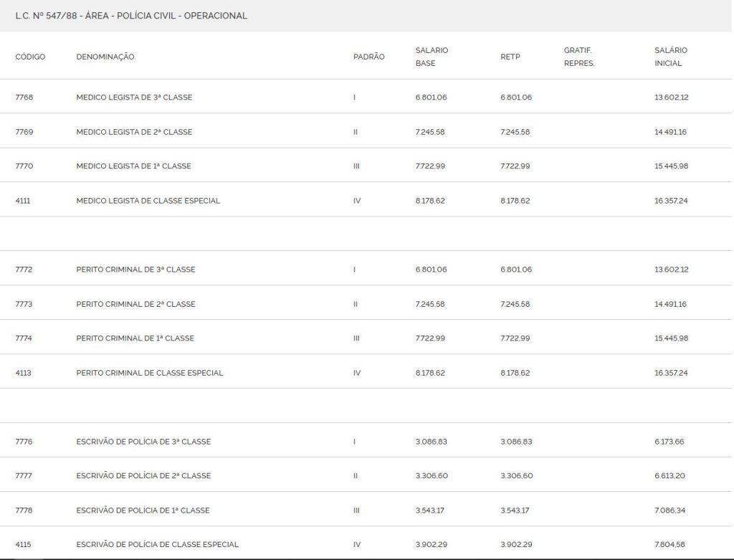This screenshot has width=734, height=560.
Task: Click PERITO CRIMINAL DE 3ª CLASSE entry
Action: (x=135, y=270)
